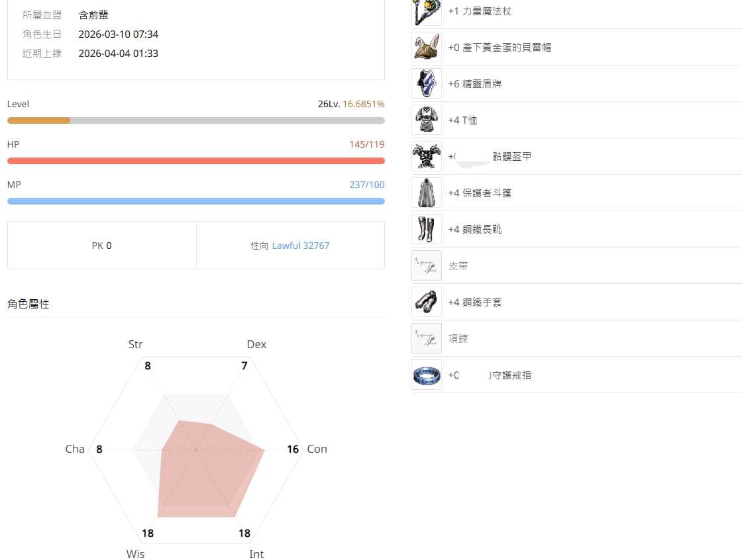The image size is (742, 560).
Task: Click the clan name 含前輩
Action: click(93, 15)
